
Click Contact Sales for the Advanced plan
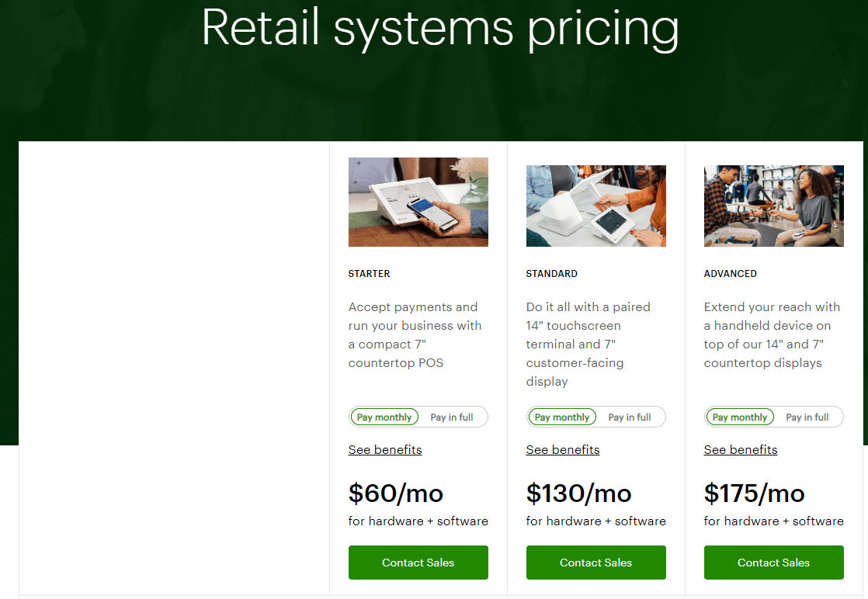(x=773, y=563)
